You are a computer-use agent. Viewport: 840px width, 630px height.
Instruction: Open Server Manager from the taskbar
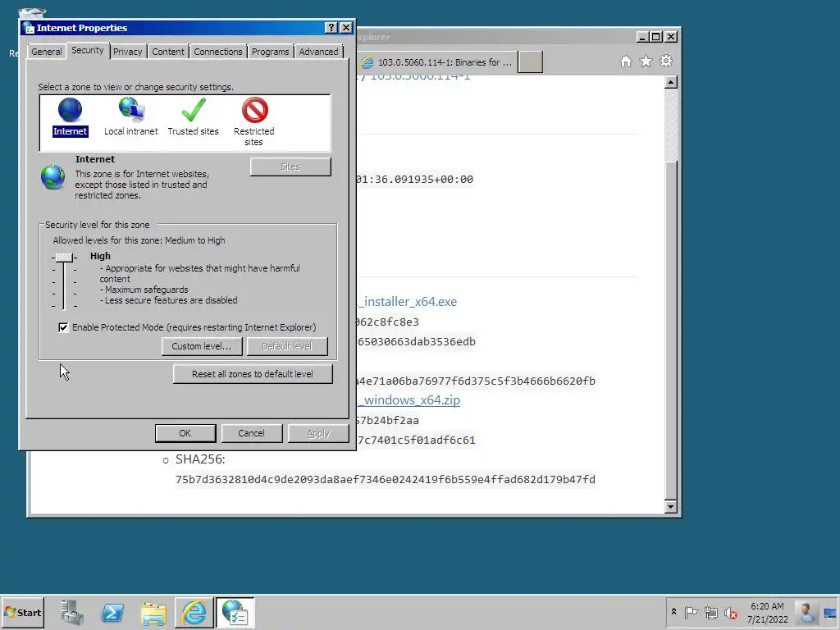pos(72,612)
